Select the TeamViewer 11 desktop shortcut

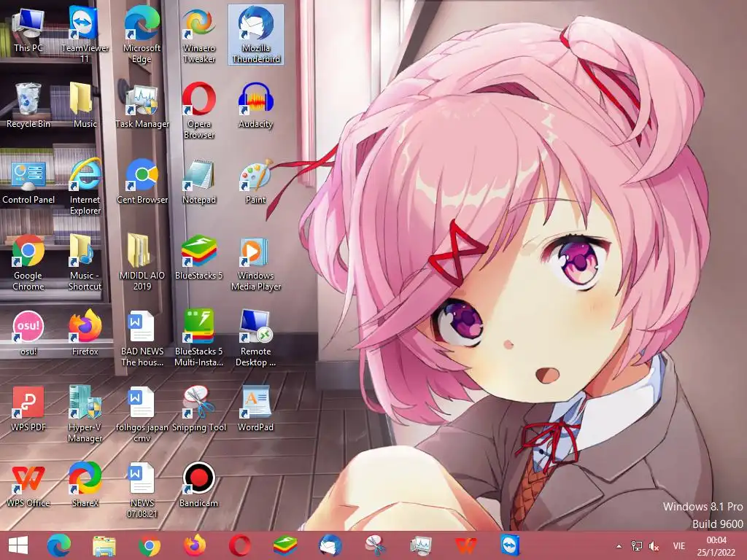[85, 34]
